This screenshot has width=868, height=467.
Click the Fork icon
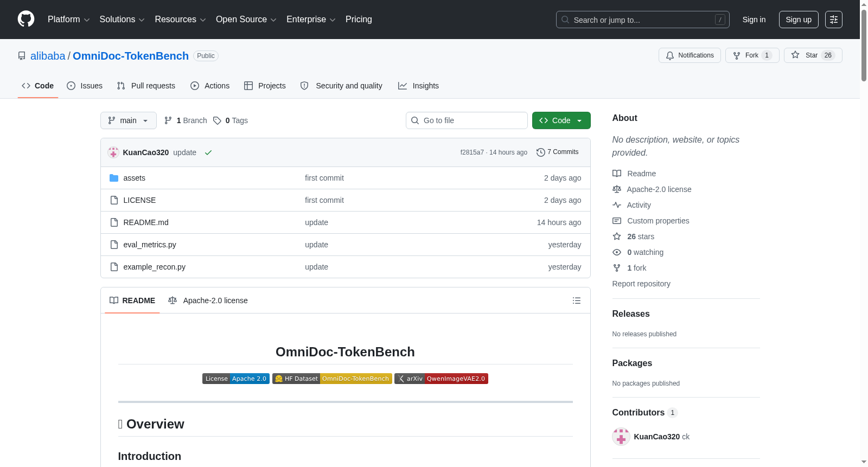[737, 55]
